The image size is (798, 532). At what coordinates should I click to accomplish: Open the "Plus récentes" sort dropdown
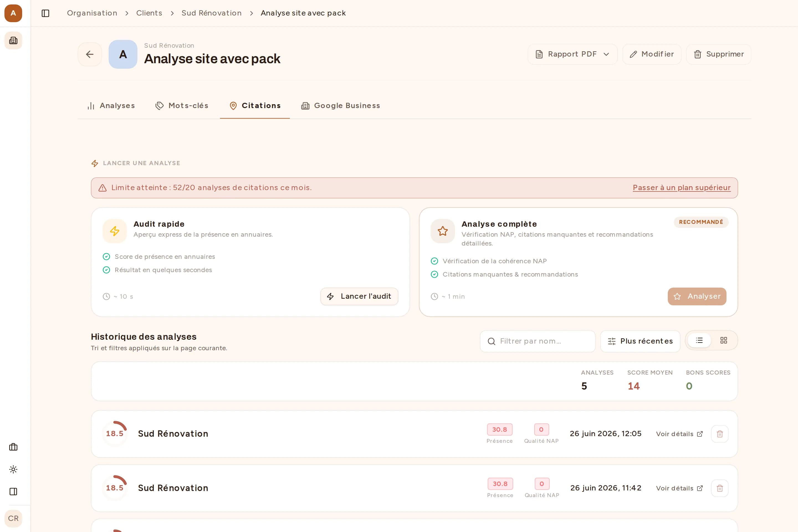point(640,341)
